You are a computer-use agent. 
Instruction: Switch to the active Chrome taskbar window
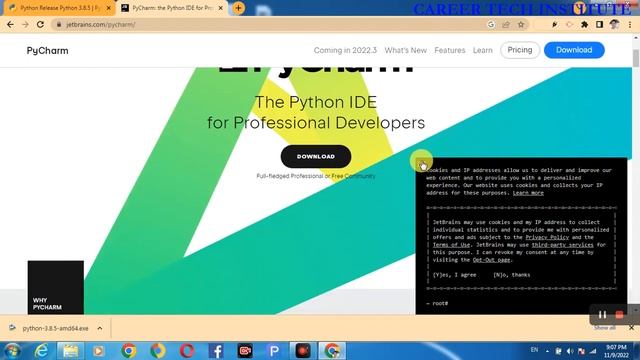pos(332,351)
